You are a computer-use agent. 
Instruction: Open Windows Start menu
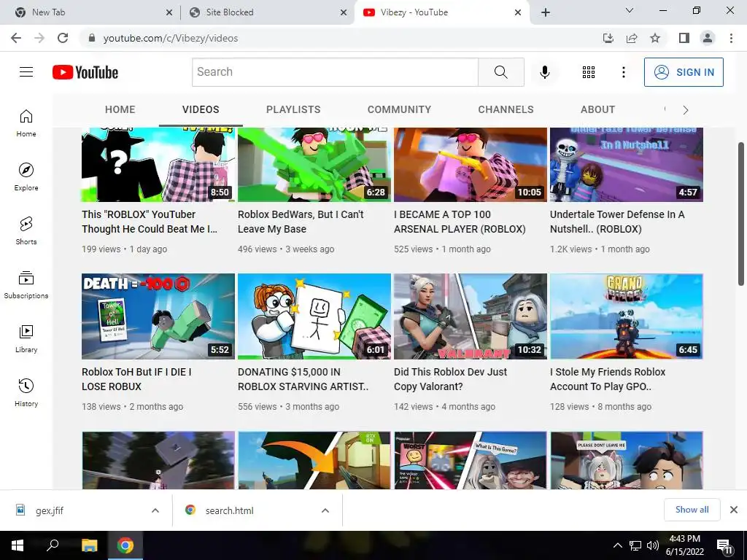(18, 545)
